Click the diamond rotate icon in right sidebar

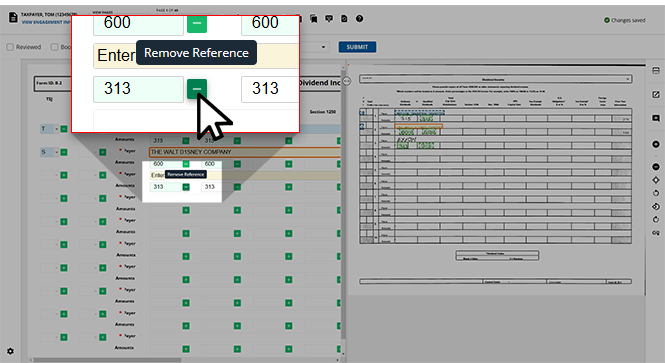(x=656, y=207)
